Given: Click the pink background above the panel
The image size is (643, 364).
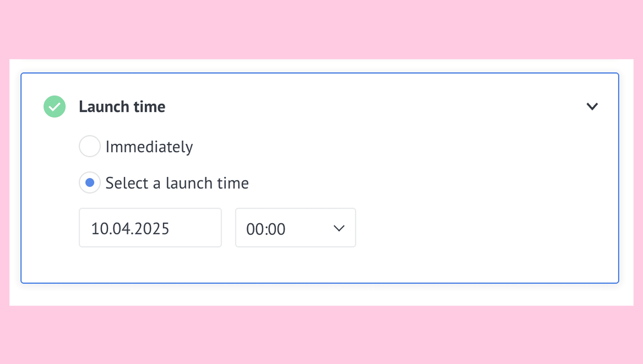Looking at the screenshot, I should click(x=321, y=27).
